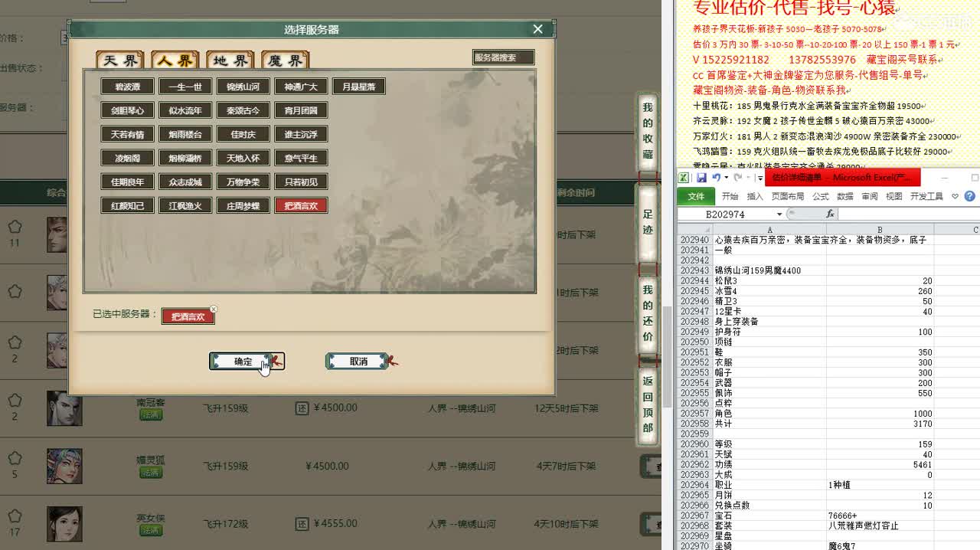Open Excel 页面布局 ribbon tab
The image size is (980, 550).
(x=789, y=196)
